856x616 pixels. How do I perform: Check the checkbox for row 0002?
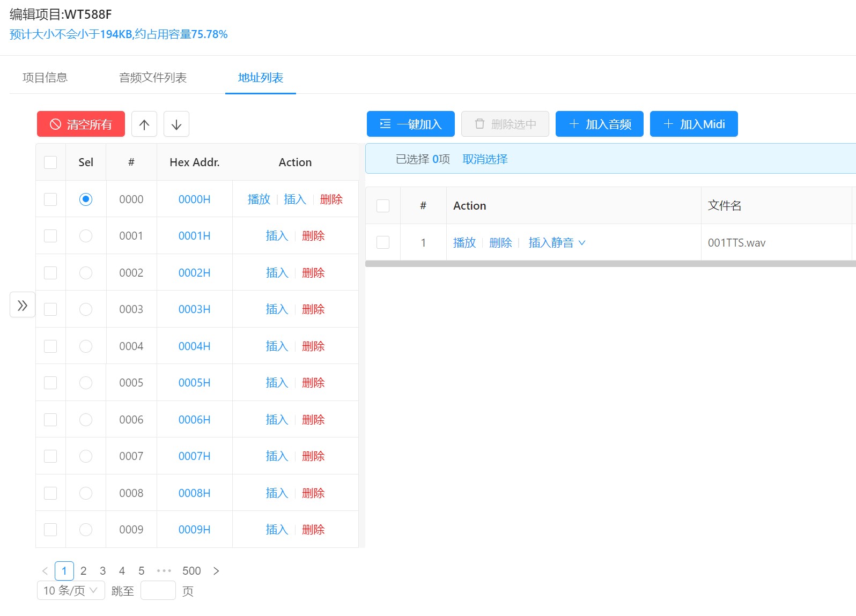point(50,273)
